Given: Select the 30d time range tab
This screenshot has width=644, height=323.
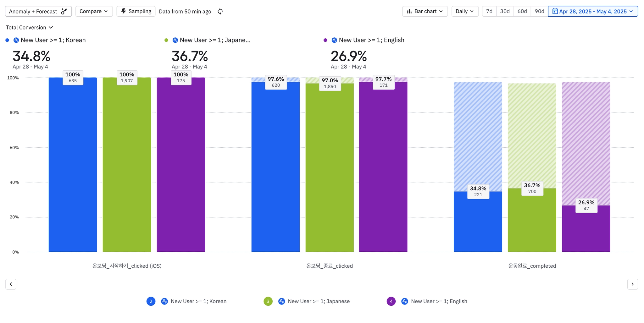Looking at the screenshot, I should tap(505, 11).
